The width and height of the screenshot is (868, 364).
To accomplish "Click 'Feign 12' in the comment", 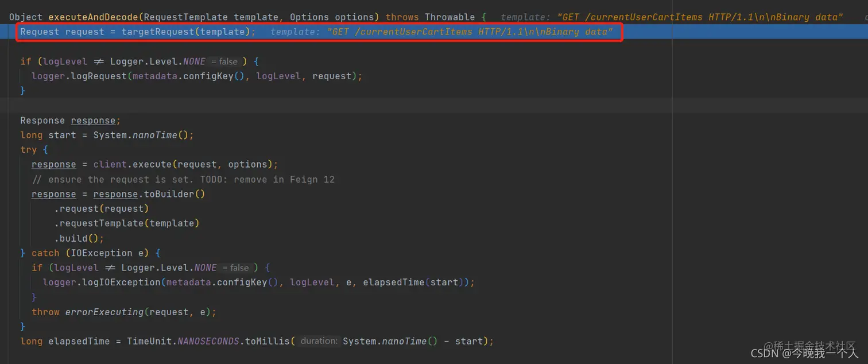I will click(x=315, y=179).
